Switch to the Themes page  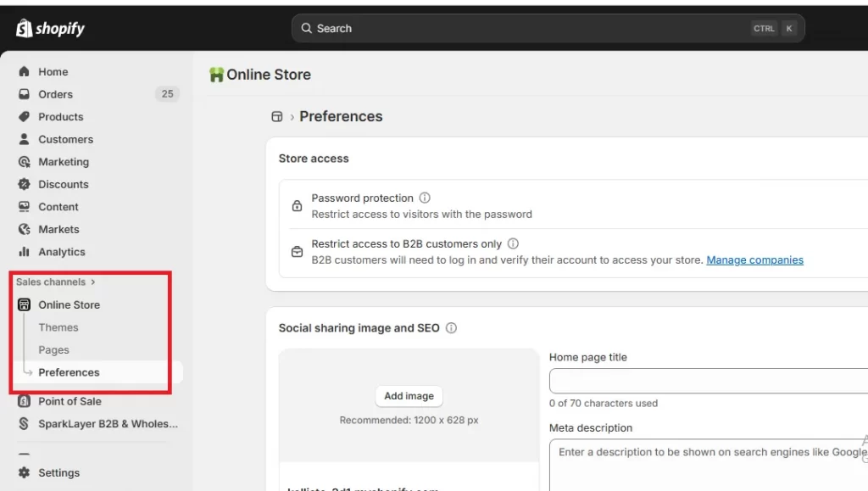pos(58,326)
